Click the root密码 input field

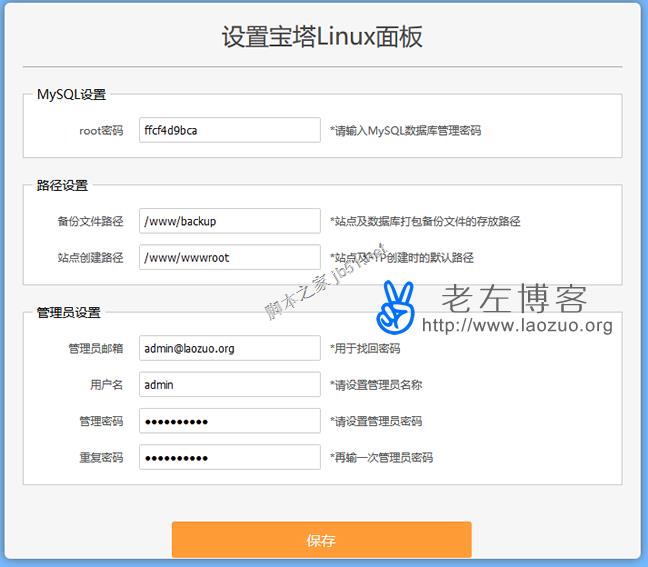tap(230, 130)
